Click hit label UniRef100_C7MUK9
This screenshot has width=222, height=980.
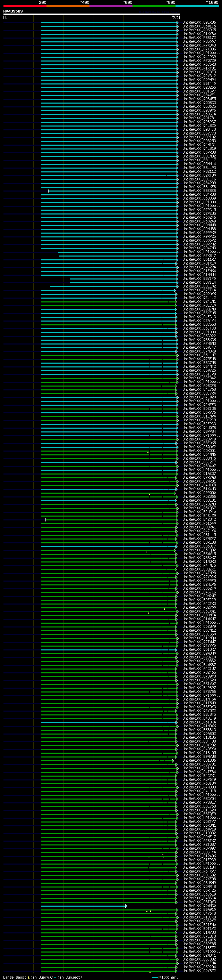pos(199,351)
